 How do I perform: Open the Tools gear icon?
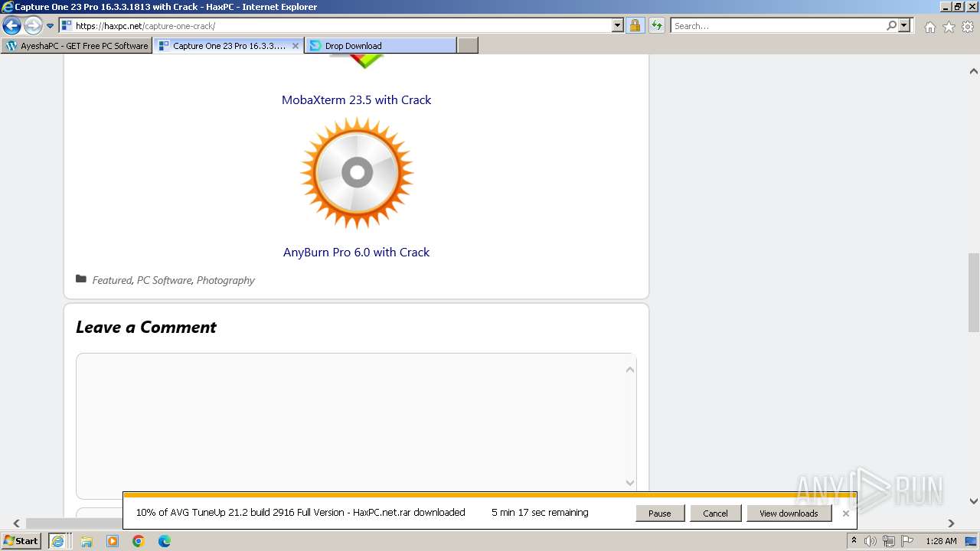[968, 27]
